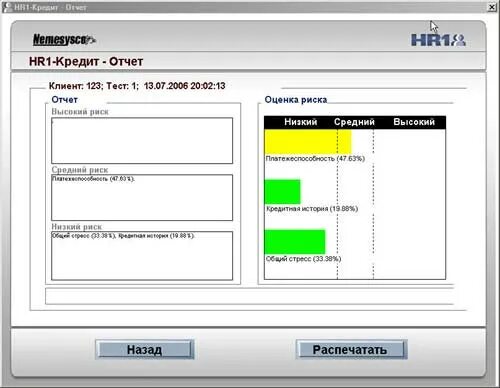The height and width of the screenshot is (388, 500).
Task: Click the Клиент: 123; Тест: 1 line
Action: 137,86
